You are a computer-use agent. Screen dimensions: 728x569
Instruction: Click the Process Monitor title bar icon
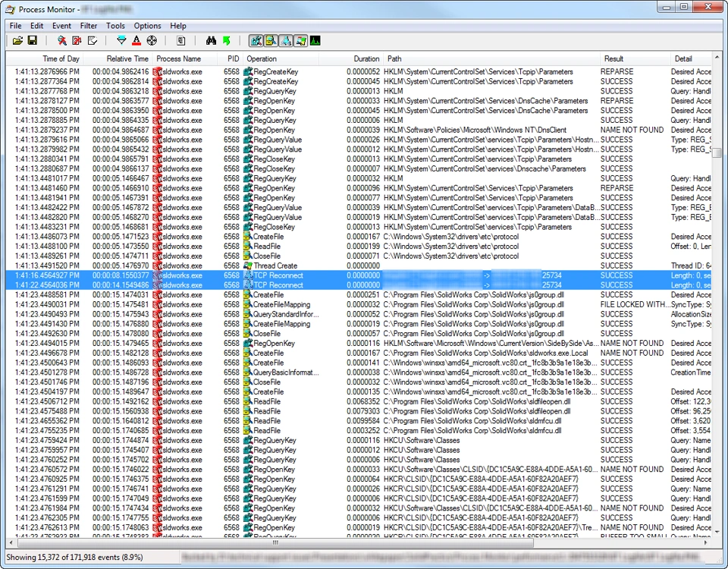[10, 9]
